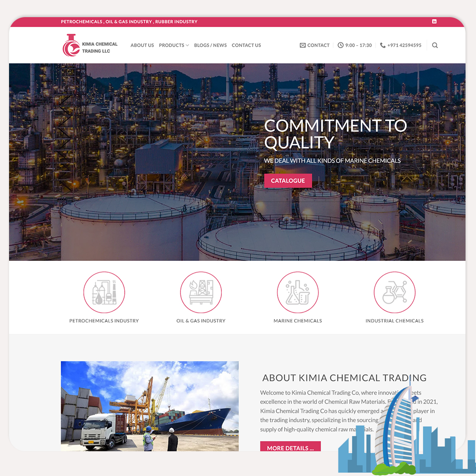This screenshot has height=476, width=476.
Task: Select the Petrochemicals Industry circle icon
Action: click(104, 292)
